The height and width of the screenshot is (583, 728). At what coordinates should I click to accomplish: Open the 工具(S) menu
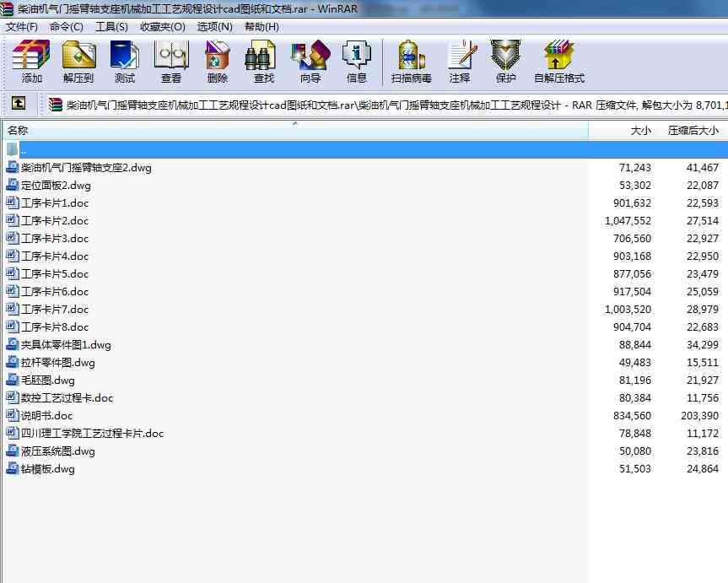111,27
